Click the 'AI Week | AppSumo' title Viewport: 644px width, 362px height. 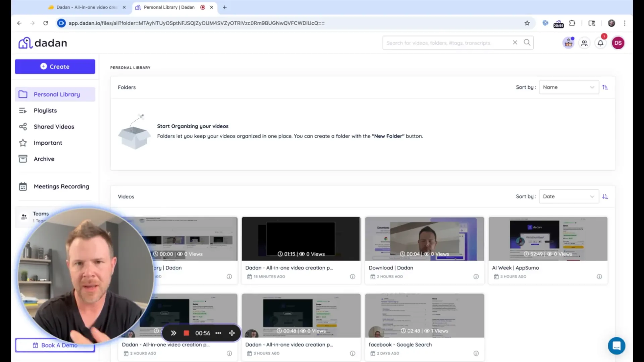pos(516,267)
